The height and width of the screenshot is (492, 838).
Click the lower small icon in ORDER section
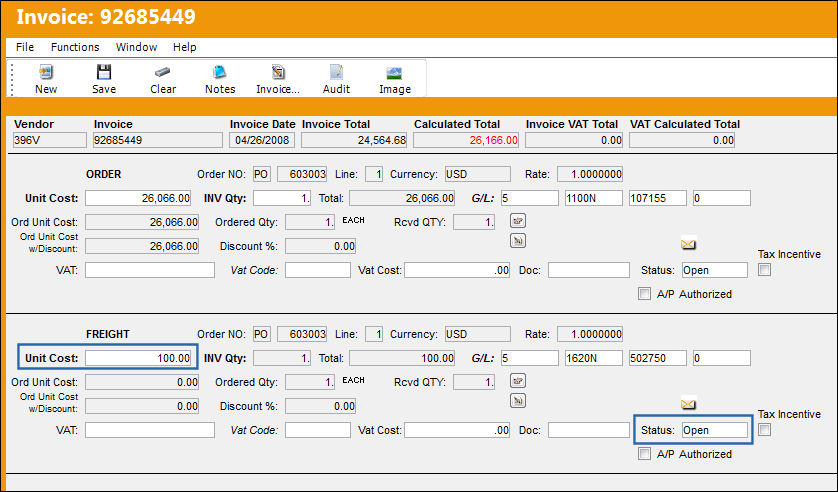pos(517,241)
